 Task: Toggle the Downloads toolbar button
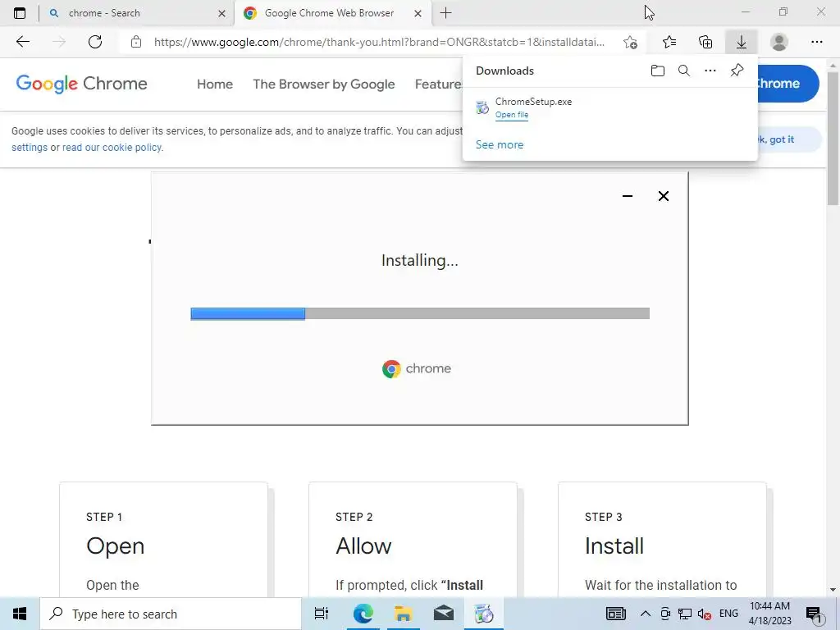742,42
